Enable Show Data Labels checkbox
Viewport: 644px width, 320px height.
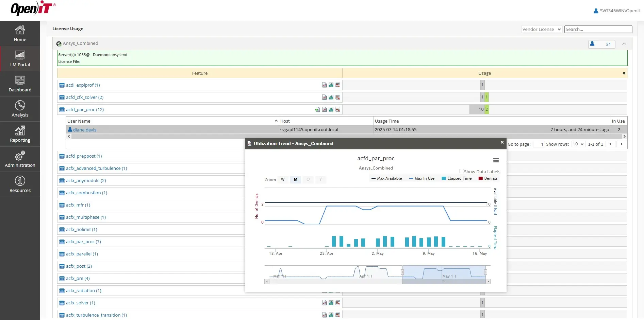[x=462, y=171]
